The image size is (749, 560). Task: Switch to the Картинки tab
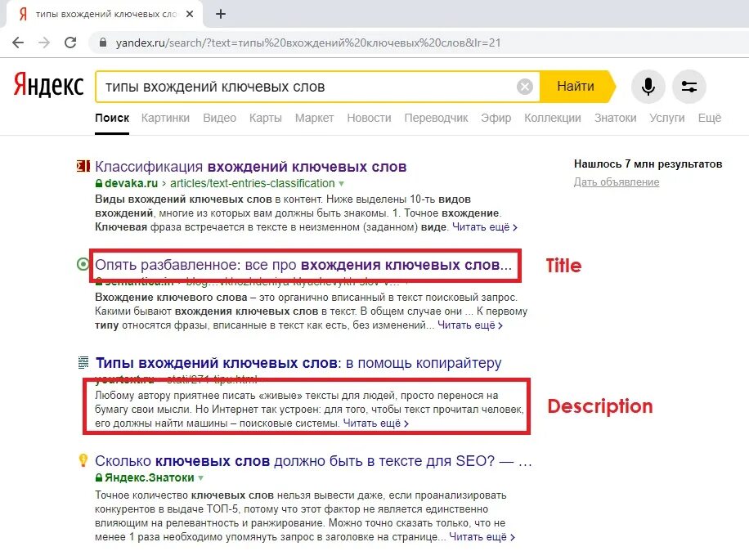click(165, 117)
